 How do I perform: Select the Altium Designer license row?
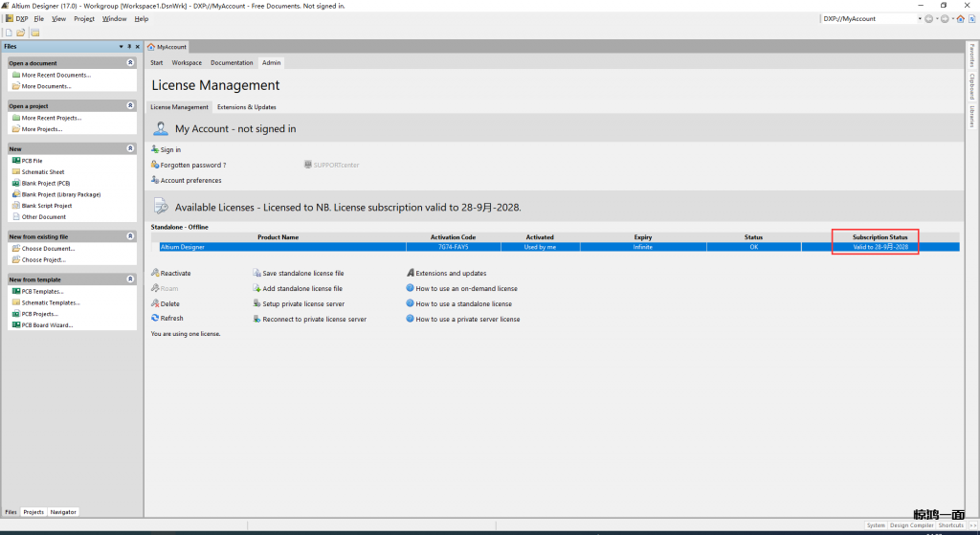[x=479, y=247]
